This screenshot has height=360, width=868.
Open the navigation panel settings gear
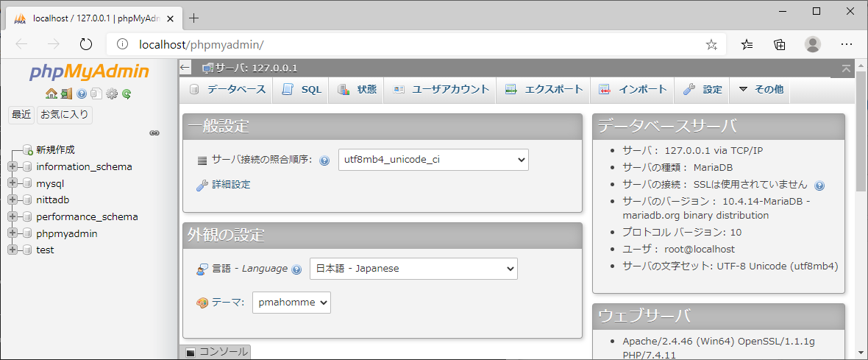pos(112,93)
